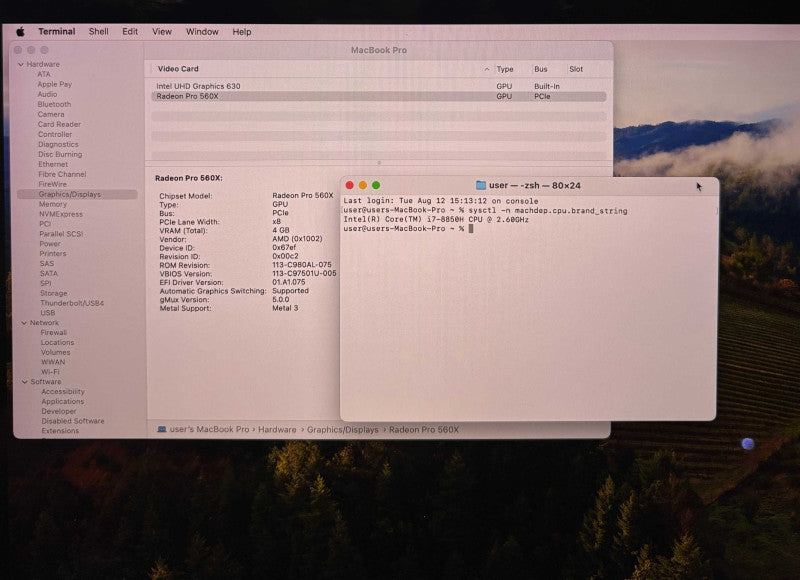Select Thunderbolt/USB4 in the sidebar
The width and height of the screenshot is (800, 580).
pos(72,303)
